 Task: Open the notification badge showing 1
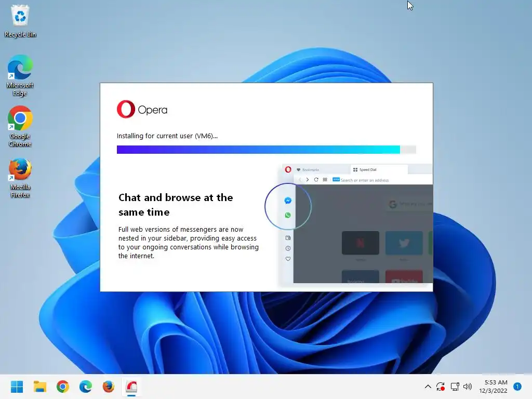(517, 387)
